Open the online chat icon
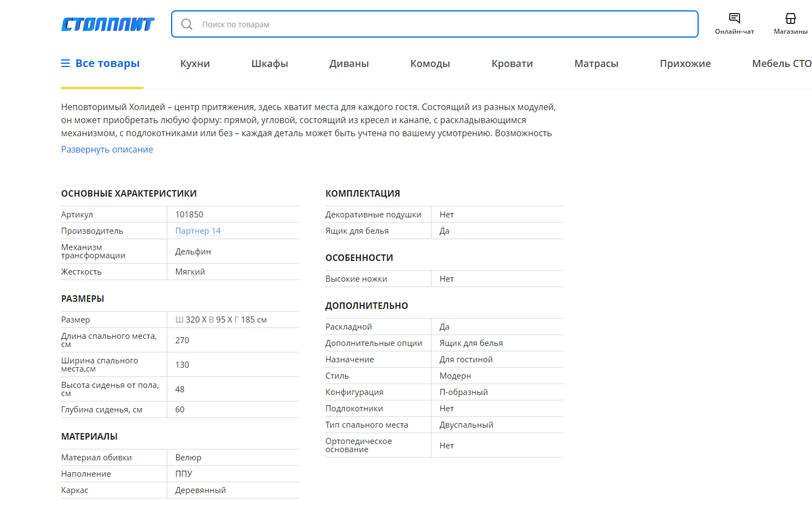 point(735,19)
